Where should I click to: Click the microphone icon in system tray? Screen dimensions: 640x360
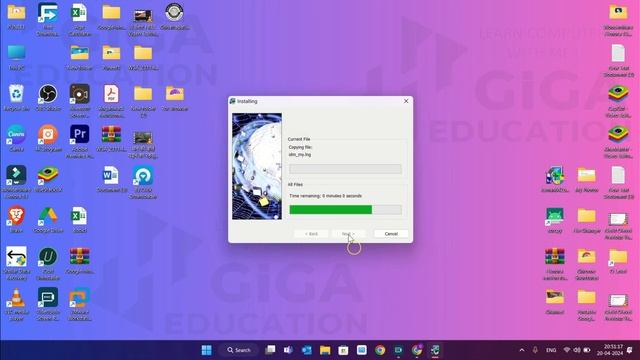[x=535, y=350]
